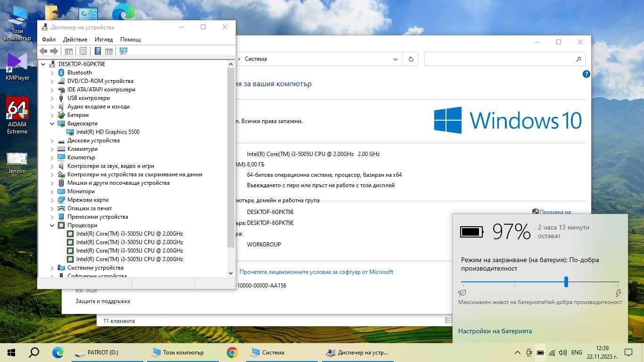
Task: Select IDE ATA/ATAPI контролери entry
Action: pyautogui.click(x=101, y=90)
